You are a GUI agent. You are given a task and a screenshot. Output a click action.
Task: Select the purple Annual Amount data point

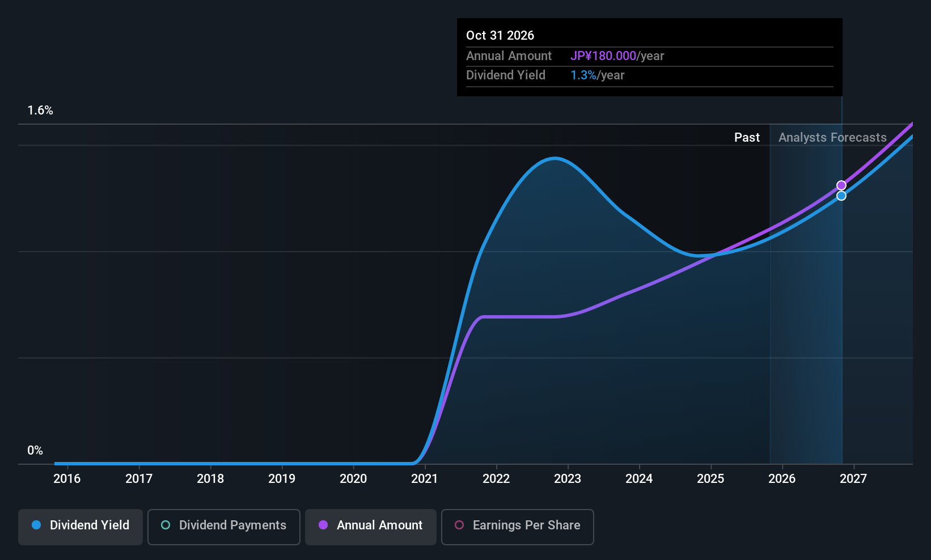[x=841, y=185]
